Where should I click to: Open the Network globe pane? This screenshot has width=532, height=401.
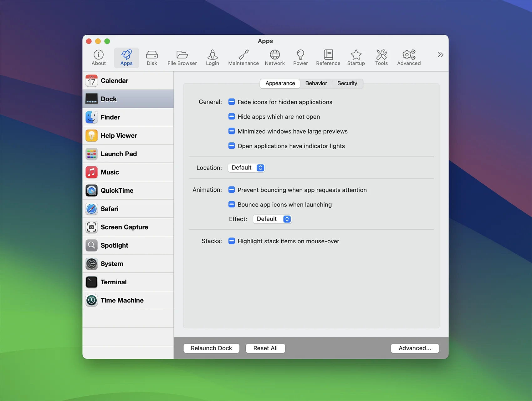275,58
